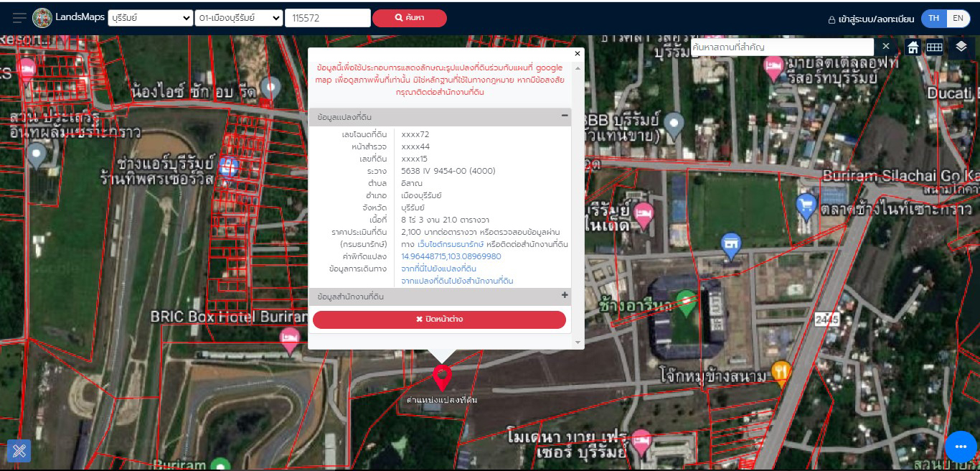Open the district dropdown 01-เมืองบุรีรัมย์
This screenshot has height=471, width=980.
(239, 19)
